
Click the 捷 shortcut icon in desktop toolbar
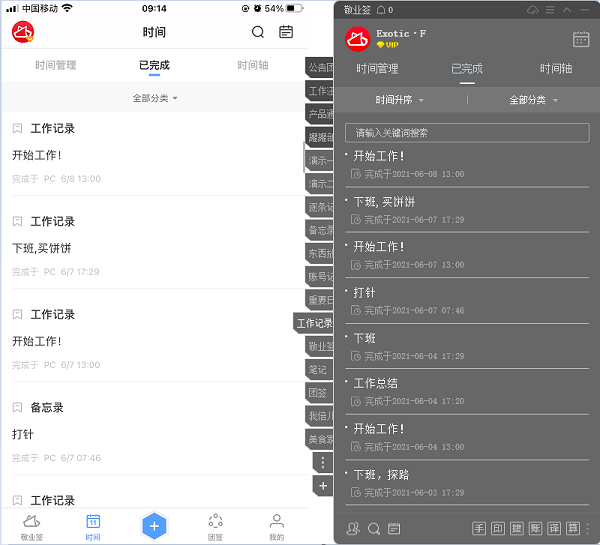(x=516, y=529)
